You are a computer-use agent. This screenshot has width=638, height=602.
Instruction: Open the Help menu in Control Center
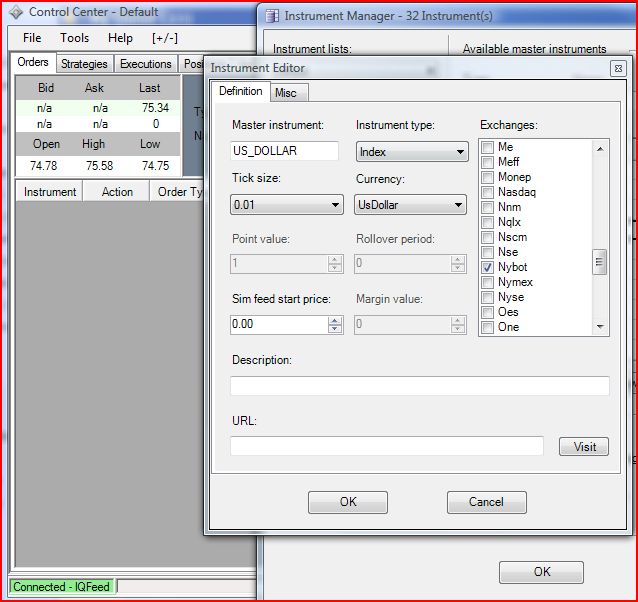(120, 38)
